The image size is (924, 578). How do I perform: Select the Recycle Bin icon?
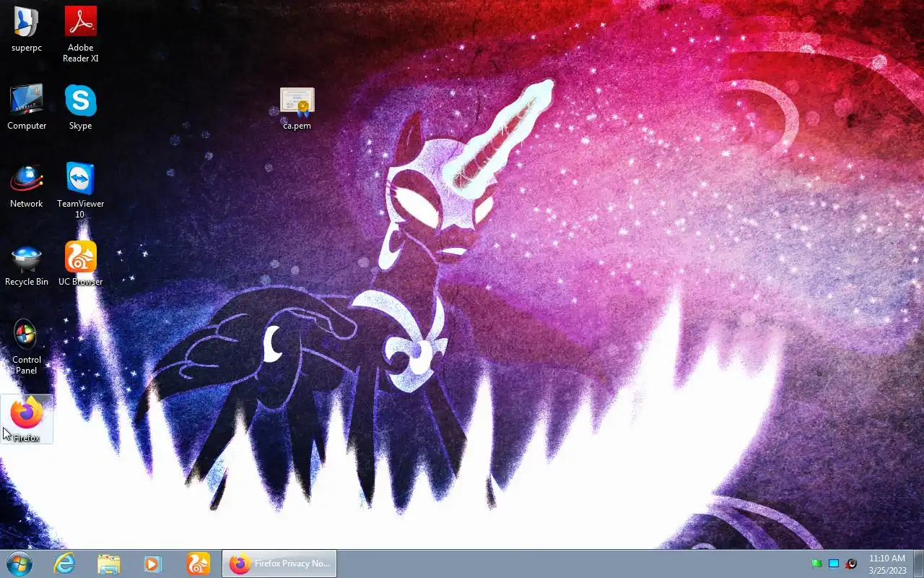27,264
